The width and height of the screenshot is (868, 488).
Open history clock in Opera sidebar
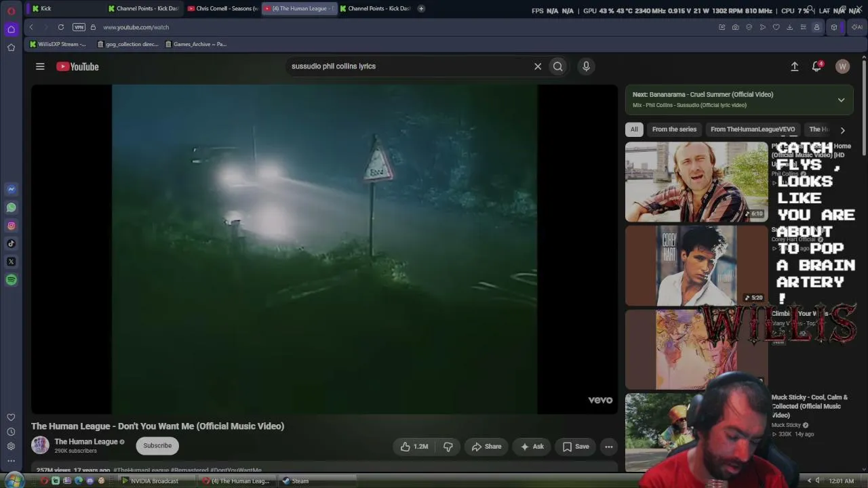pyautogui.click(x=11, y=432)
